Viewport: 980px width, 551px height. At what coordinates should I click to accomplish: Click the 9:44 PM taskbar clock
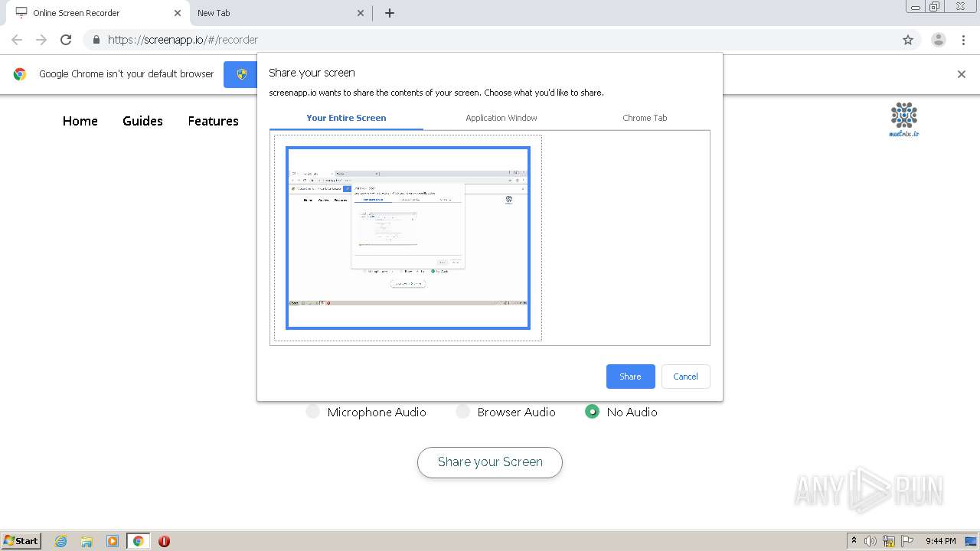click(x=940, y=541)
